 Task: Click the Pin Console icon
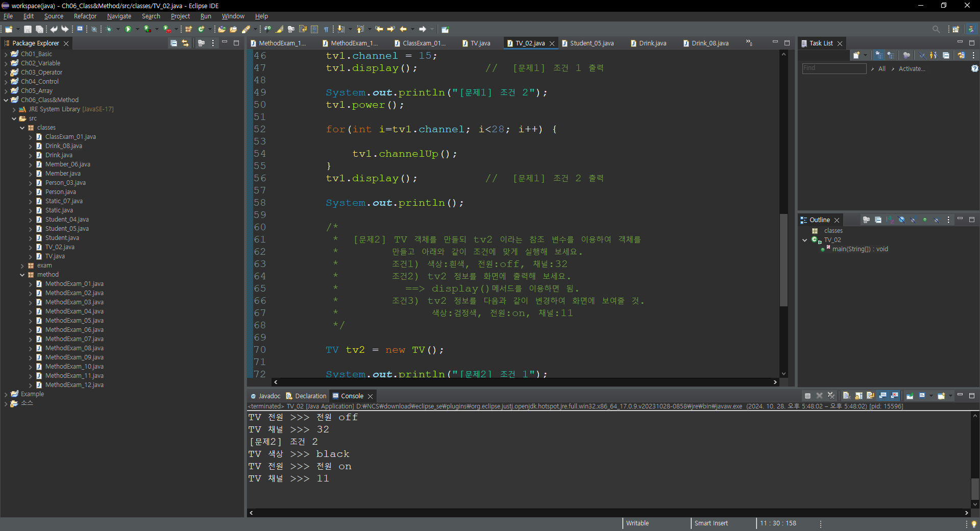point(910,396)
